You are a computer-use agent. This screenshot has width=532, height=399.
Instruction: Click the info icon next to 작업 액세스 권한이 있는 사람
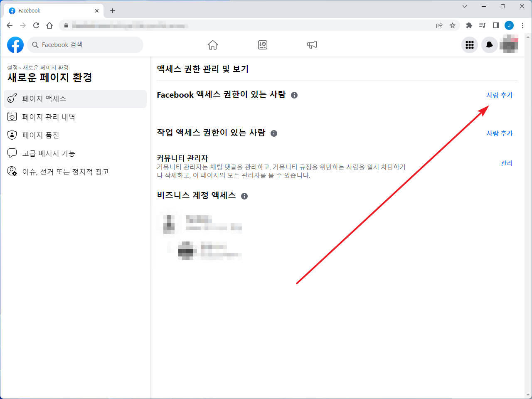(274, 133)
